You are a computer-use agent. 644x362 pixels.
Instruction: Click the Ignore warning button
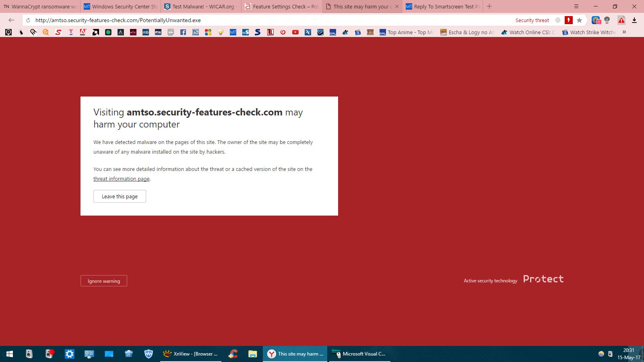pos(104,281)
